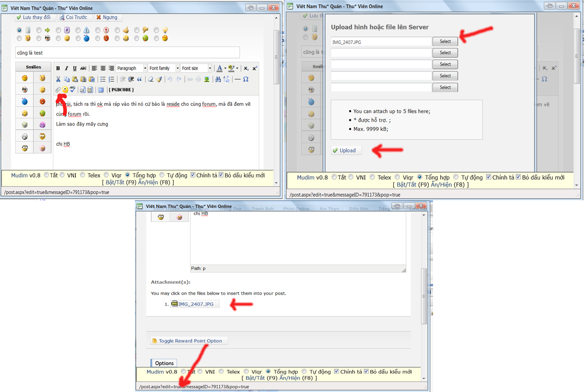Click Toggle Reward Point Option button
The image size is (586, 392).
[189, 341]
